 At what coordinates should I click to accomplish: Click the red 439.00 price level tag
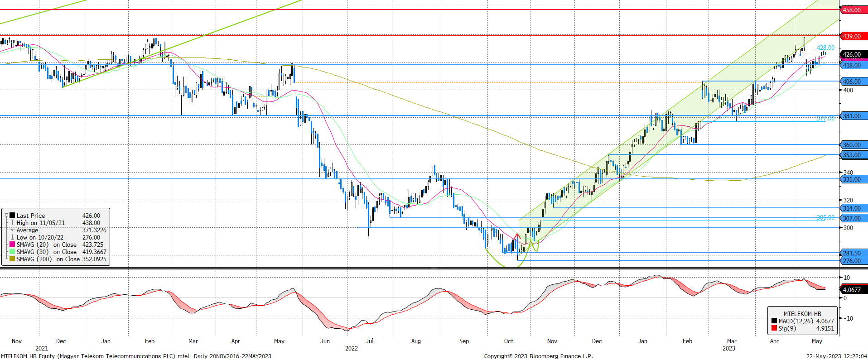point(854,36)
